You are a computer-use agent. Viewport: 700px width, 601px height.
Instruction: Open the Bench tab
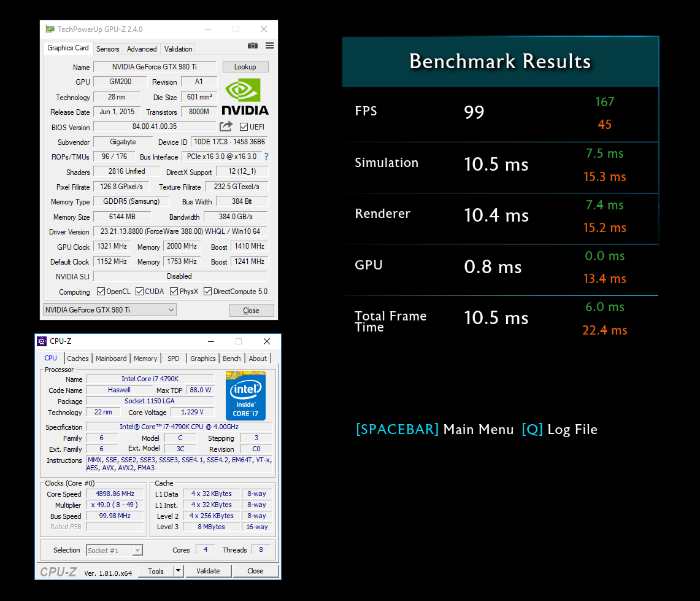click(231, 359)
